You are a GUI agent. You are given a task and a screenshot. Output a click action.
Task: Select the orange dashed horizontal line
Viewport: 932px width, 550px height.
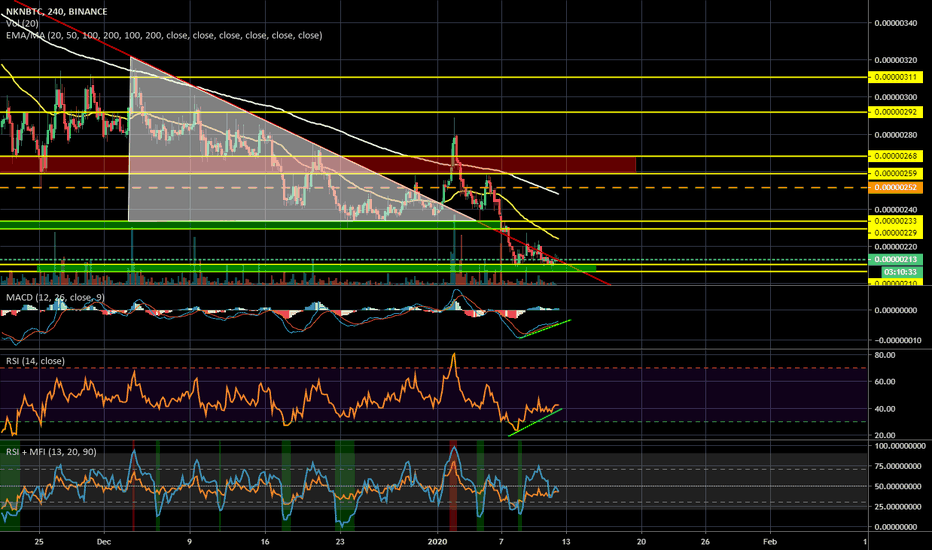[x=434, y=187]
